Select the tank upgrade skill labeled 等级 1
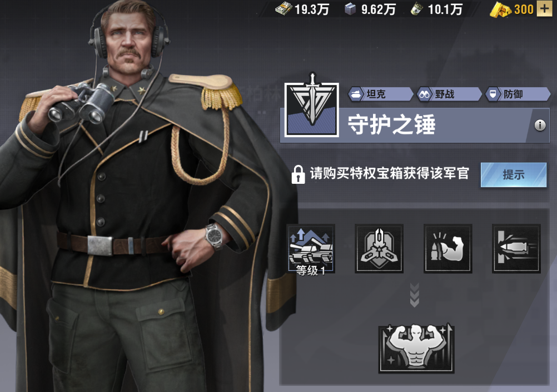Image resolution: width=557 pixels, height=392 pixels. 311,249
